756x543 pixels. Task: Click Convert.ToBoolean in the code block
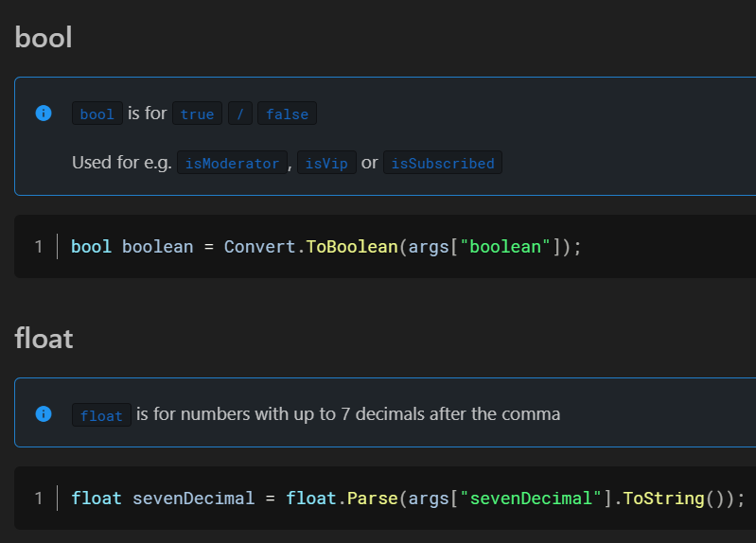(x=311, y=246)
